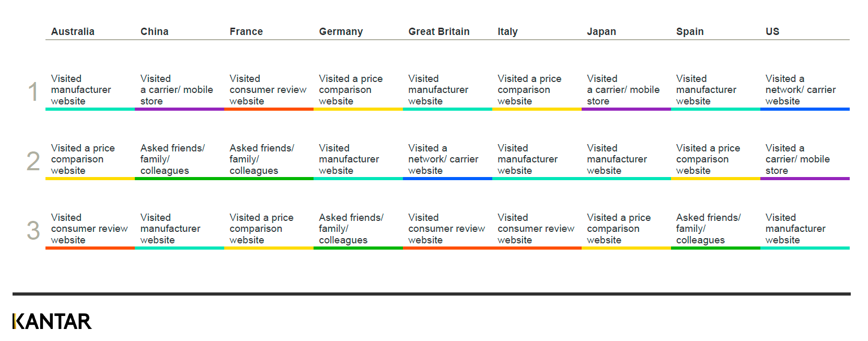Click the green bar under Germany rank 3
Viewport: 868px width, 341px height.
tap(358, 248)
